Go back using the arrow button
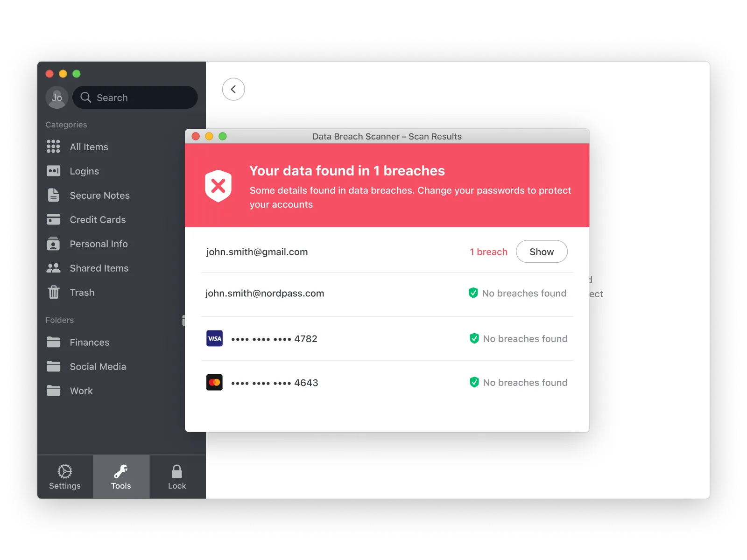The height and width of the screenshot is (560, 747). tap(233, 89)
